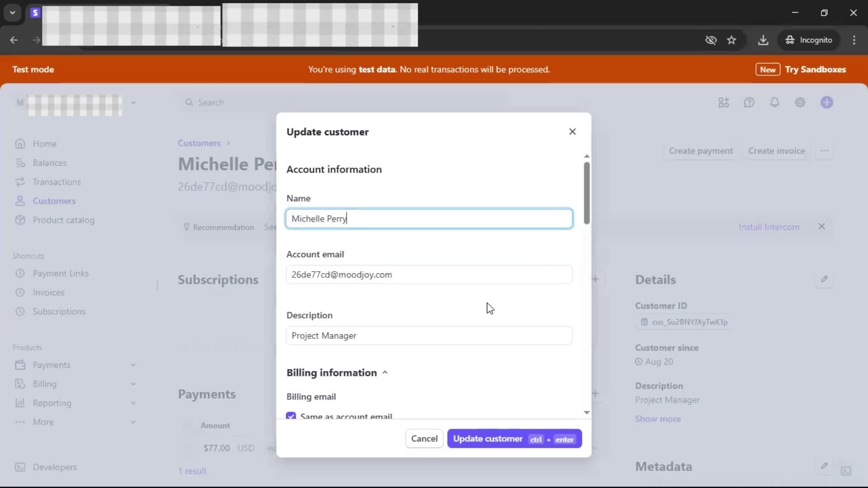Bookmark page with the star icon
This screenshot has height=488, width=868.
[731, 40]
